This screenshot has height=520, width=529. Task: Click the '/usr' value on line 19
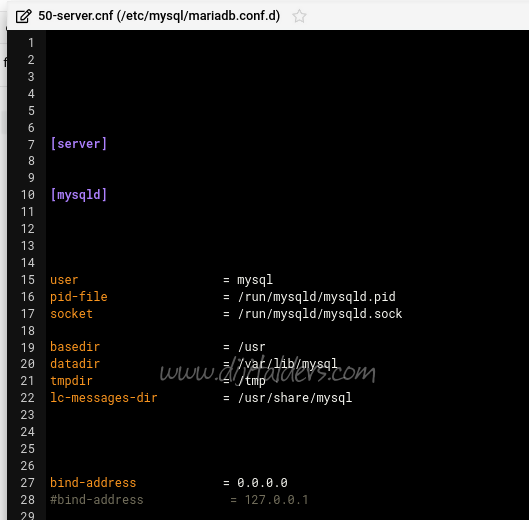(251, 347)
